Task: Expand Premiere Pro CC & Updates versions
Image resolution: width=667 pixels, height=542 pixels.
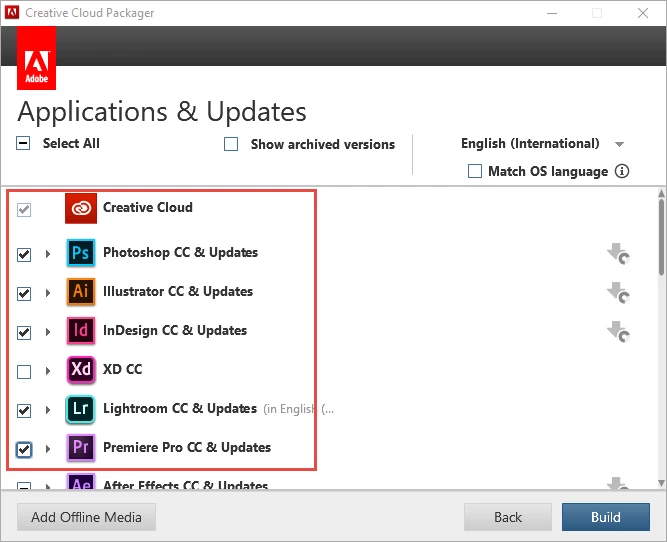Action: click(48, 449)
